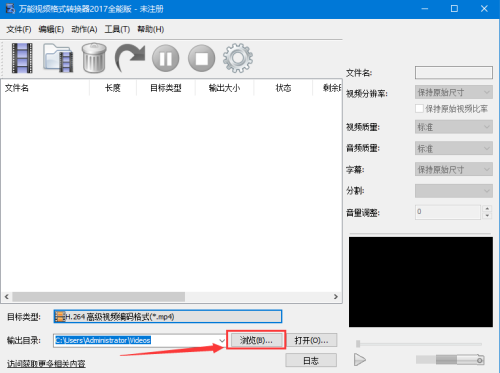The image size is (500, 373).
Task: Toggle 保持原始视频比率 checkbox
Action: point(419,109)
